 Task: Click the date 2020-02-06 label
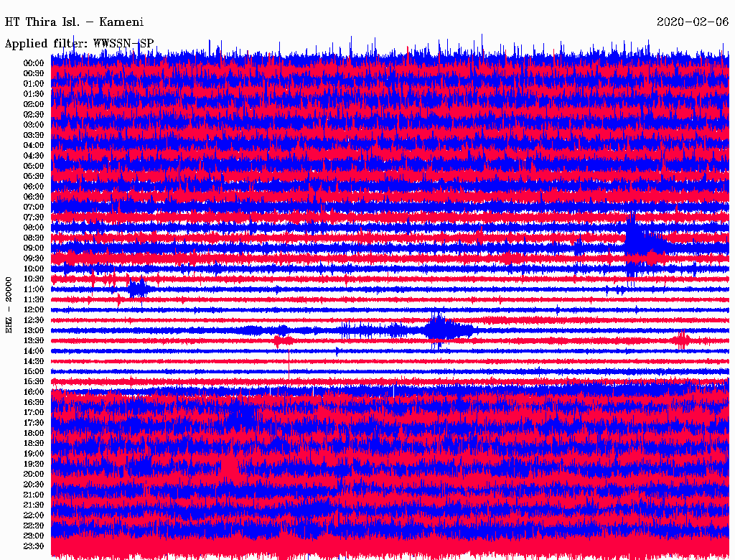pyautogui.click(x=692, y=22)
